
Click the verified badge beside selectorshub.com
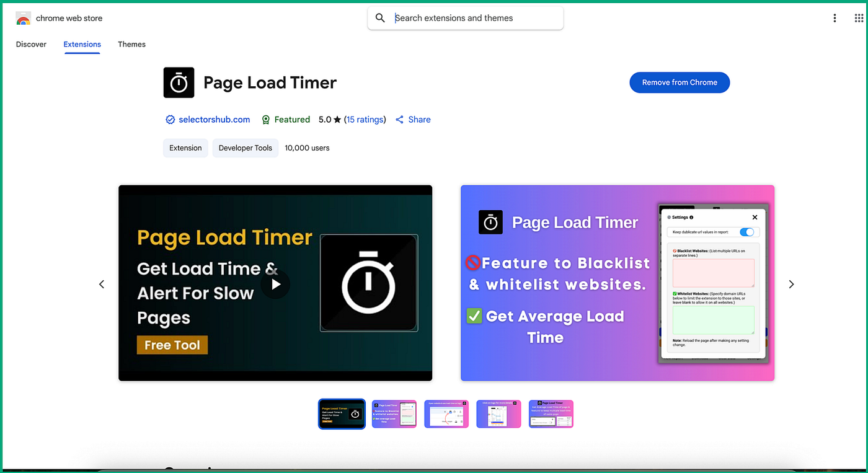pos(170,120)
